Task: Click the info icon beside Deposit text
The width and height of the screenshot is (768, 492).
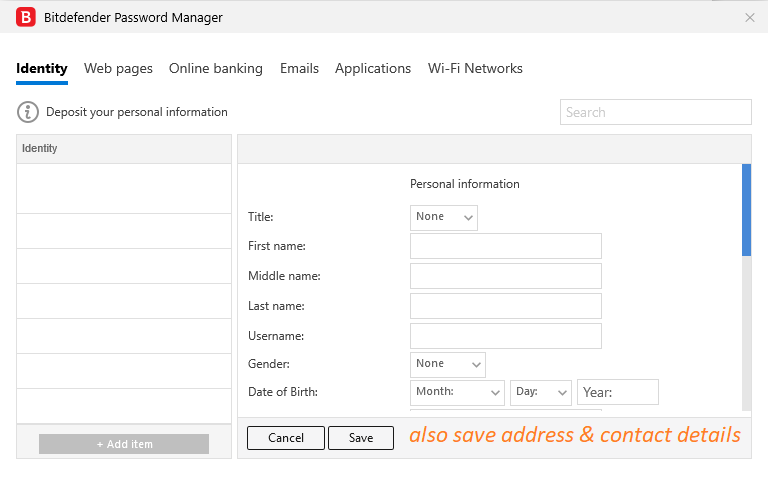Action: tap(28, 112)
